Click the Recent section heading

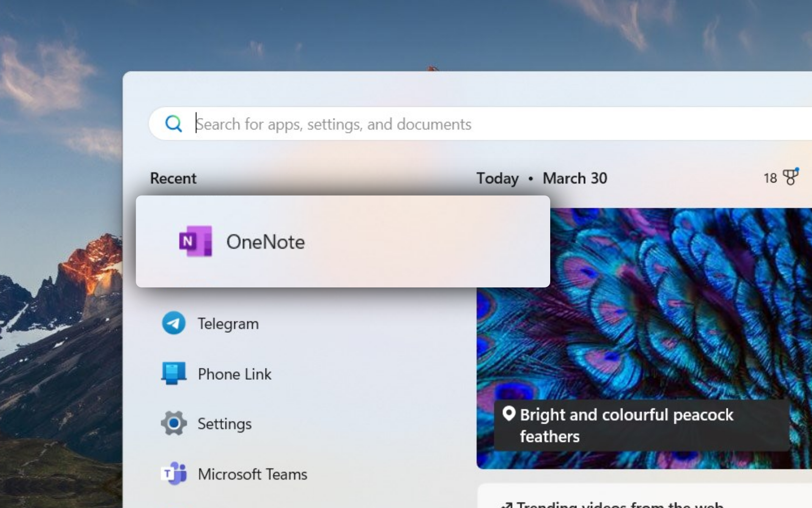[173, 178]
